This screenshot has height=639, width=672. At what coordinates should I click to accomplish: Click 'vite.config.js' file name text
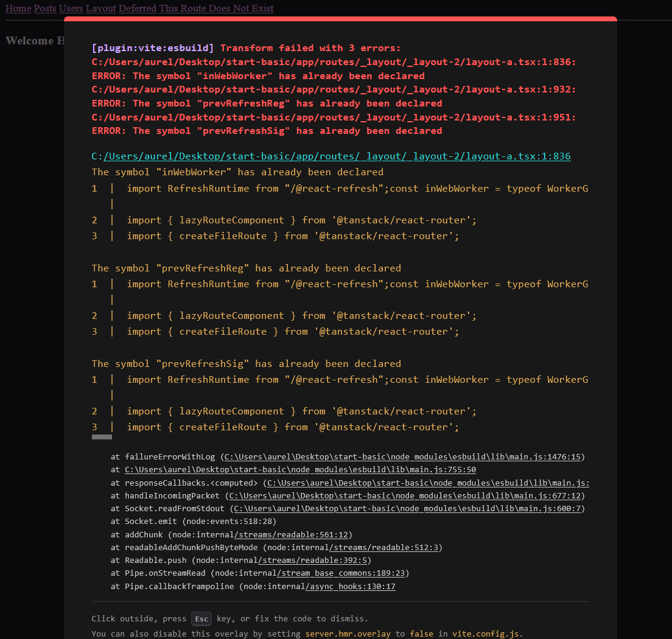(x=486, y=634)
